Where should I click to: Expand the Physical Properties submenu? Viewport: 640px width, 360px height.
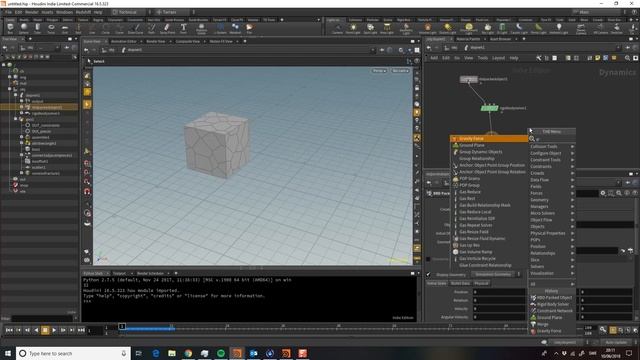click(x=552, y=233)
